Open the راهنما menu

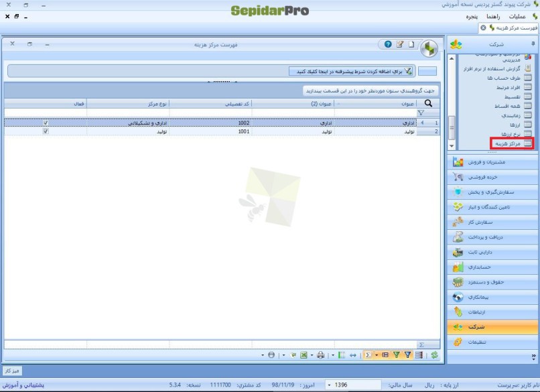tap(494, 15)
